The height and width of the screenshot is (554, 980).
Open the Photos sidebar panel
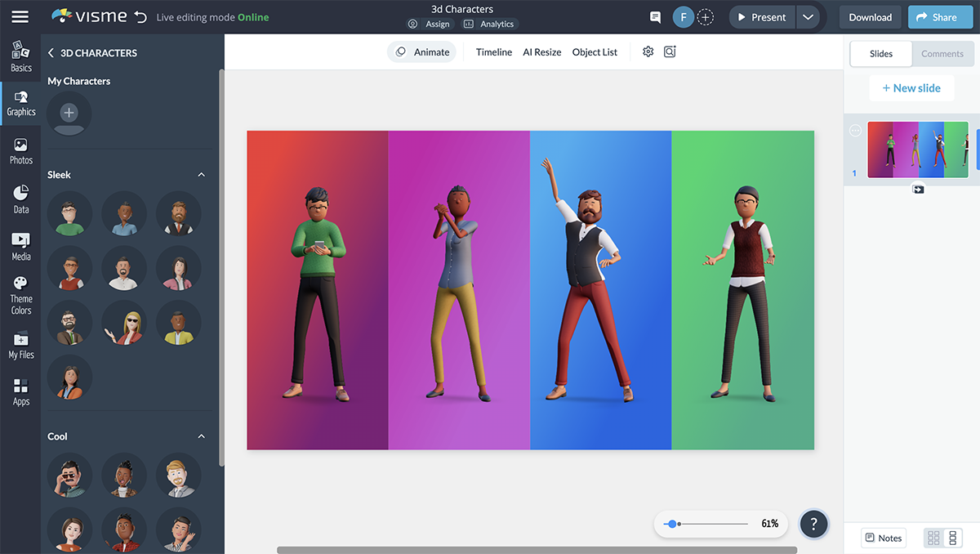point(21,151)
